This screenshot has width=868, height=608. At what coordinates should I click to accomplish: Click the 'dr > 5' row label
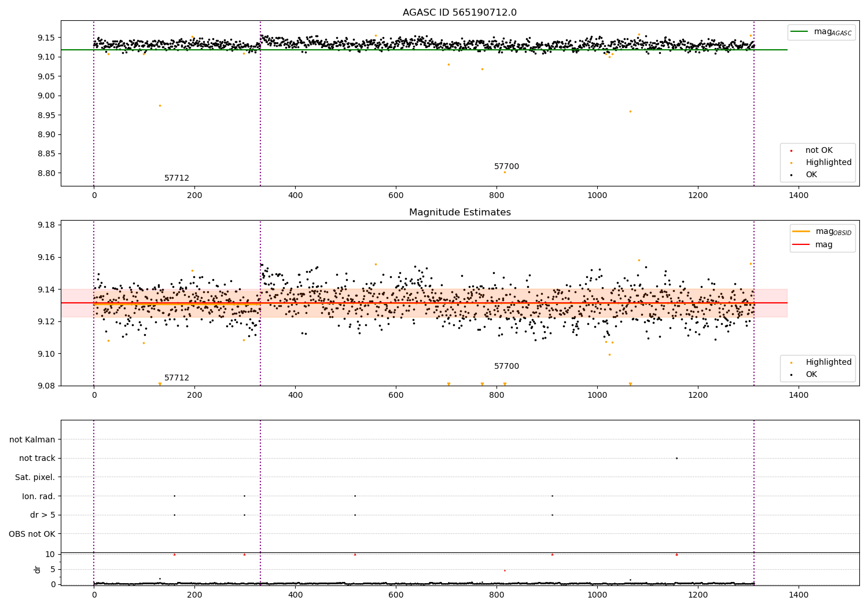pos(43,515)
